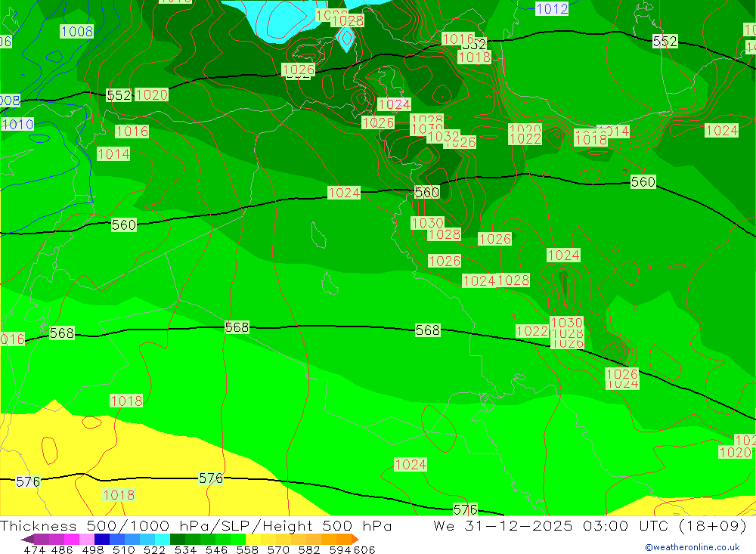Click the red 1018 label above the 576 line

[126, 401]
